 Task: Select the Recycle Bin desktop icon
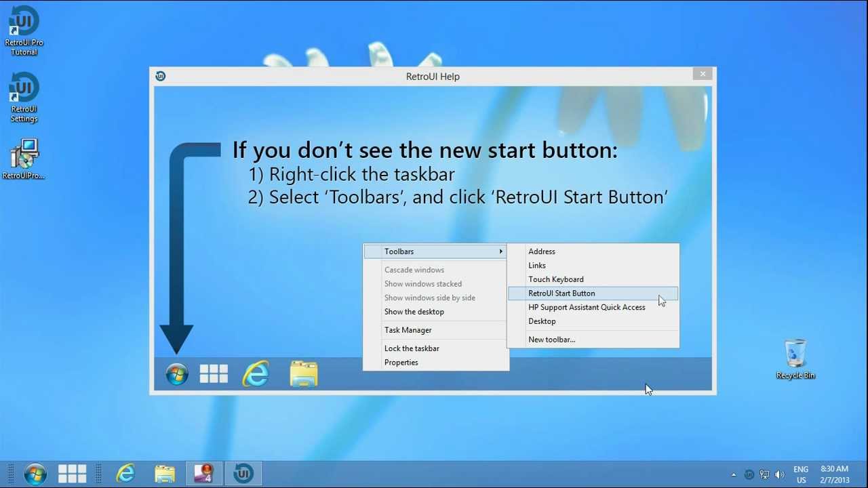tap(795, 359)
